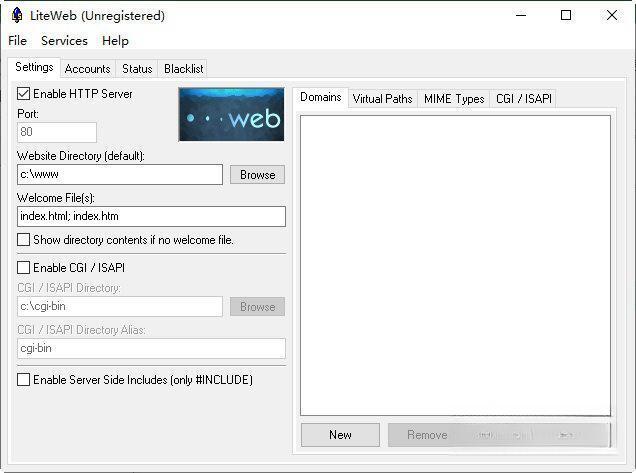Viewport: 636px width, 473px height.
Task: Click the LiteWeb logo banner image
Action: point(231,114)
